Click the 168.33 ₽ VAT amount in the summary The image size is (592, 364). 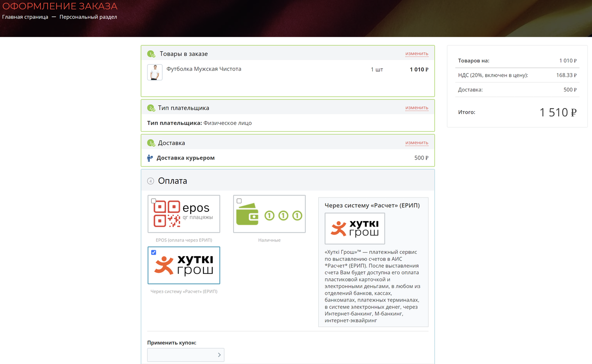[x=567, y=75]
